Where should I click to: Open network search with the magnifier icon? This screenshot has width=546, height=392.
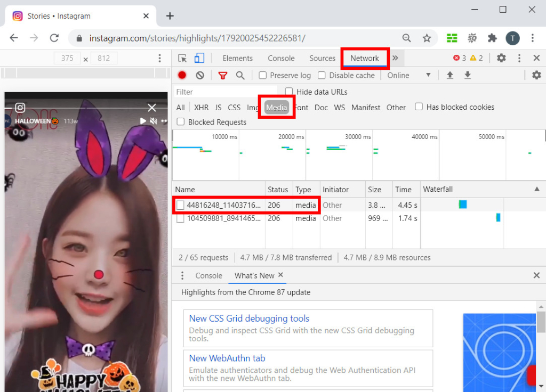coord(240,76)
